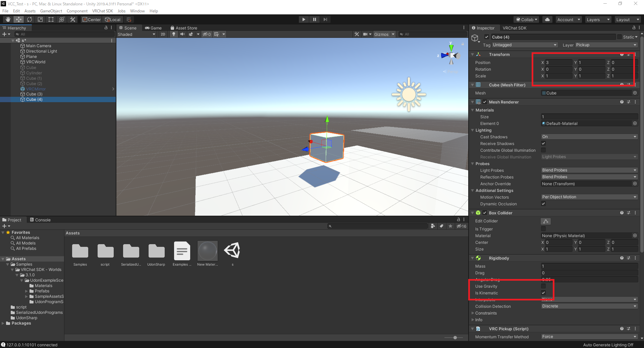644x348 pixels.
Task: Enable Is Trigger on Box Collider
Action: pyautogui.click(x=543, y=229)
